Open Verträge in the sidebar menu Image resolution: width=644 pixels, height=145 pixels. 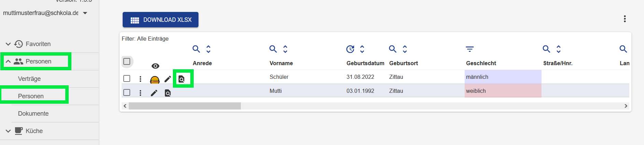click(x=29, y=79)
